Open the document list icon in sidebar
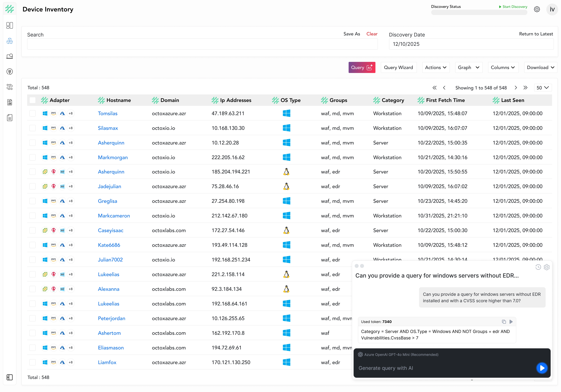This screenshot has width=561, height=392. click(x=9, y=118)
